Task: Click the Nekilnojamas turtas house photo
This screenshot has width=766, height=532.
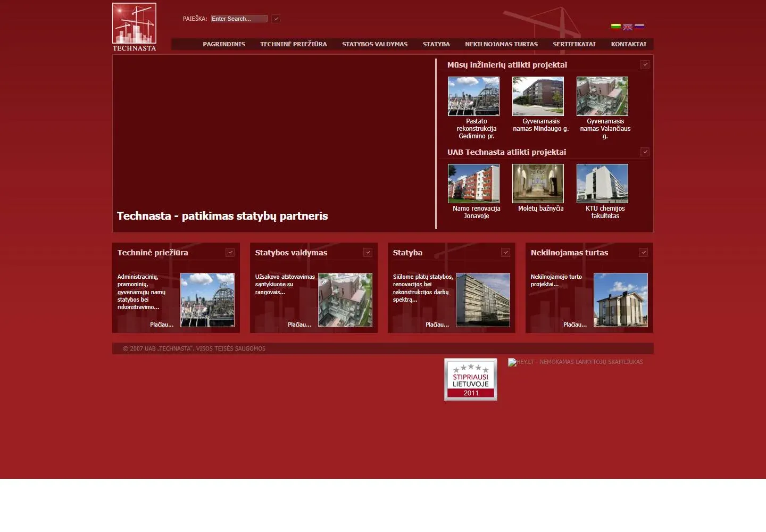Action: 621,300
